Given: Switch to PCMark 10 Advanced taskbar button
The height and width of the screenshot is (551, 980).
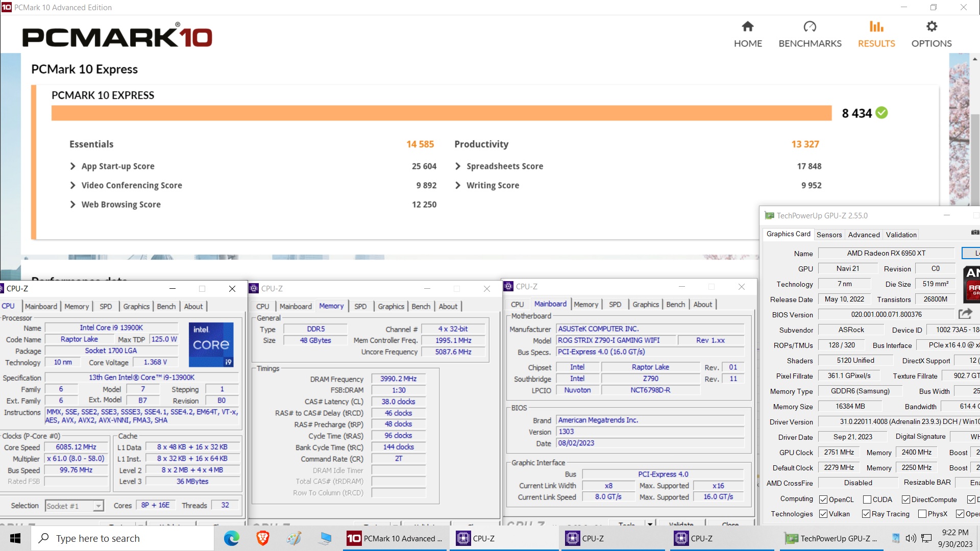Looking at the screenshot, I should (395, 538).
